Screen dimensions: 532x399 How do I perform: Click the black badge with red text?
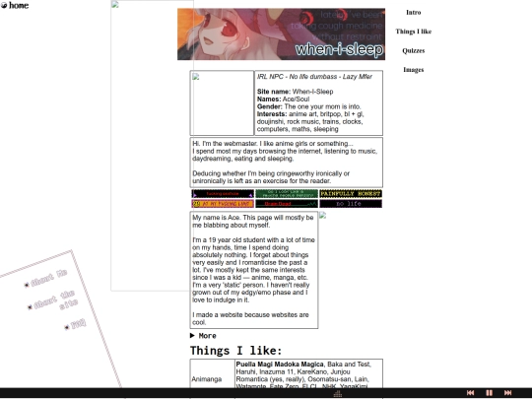[223, 193]
